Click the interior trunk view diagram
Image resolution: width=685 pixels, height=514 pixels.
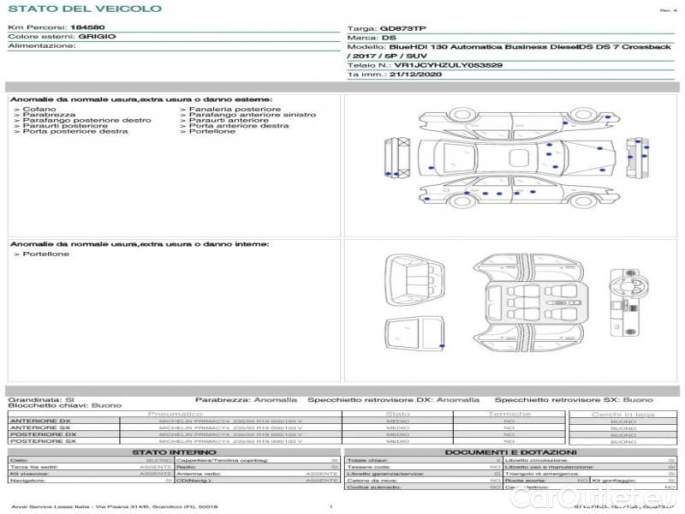point(415,279)
